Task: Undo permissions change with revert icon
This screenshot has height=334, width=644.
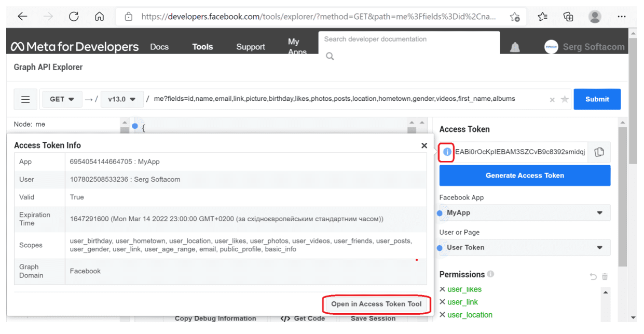Action: (593, 277)
